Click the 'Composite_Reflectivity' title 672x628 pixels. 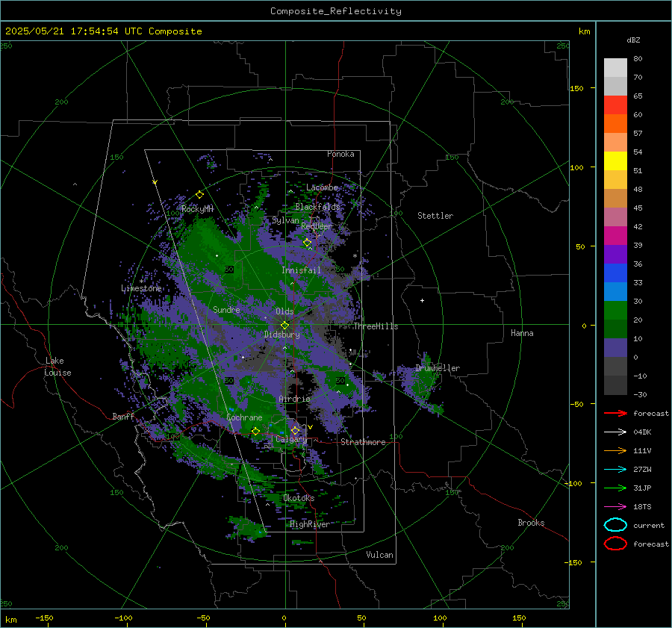click(335, 11)
